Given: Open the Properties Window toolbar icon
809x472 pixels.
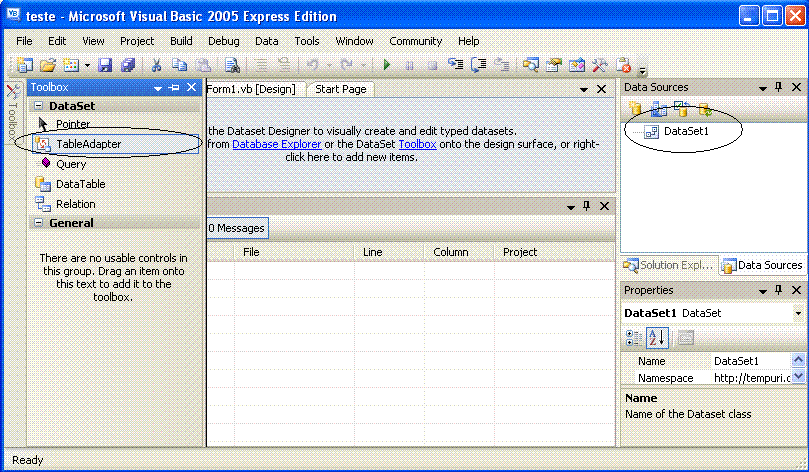Looking at the screenshot, I should (x=554, y=65).
